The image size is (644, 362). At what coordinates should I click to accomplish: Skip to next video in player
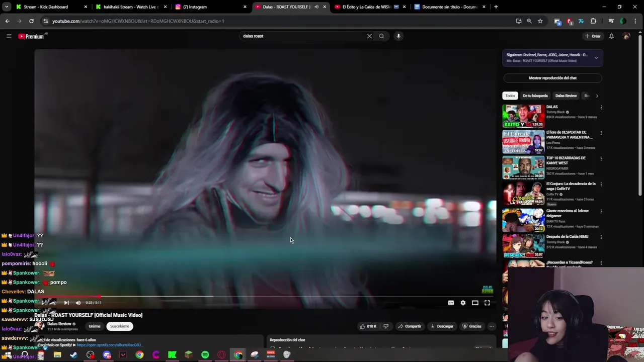pyautogui.click(x=66, y=303)
